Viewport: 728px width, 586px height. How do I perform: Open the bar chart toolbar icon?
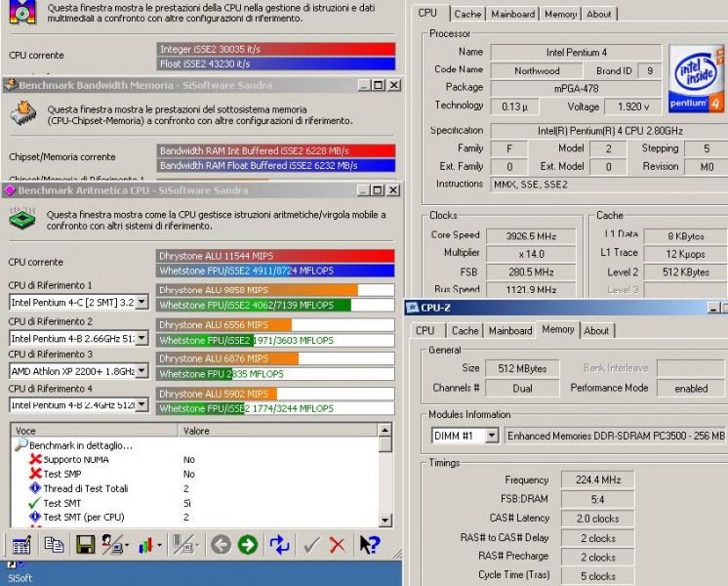pyautogui.click(x=145, y=545)
